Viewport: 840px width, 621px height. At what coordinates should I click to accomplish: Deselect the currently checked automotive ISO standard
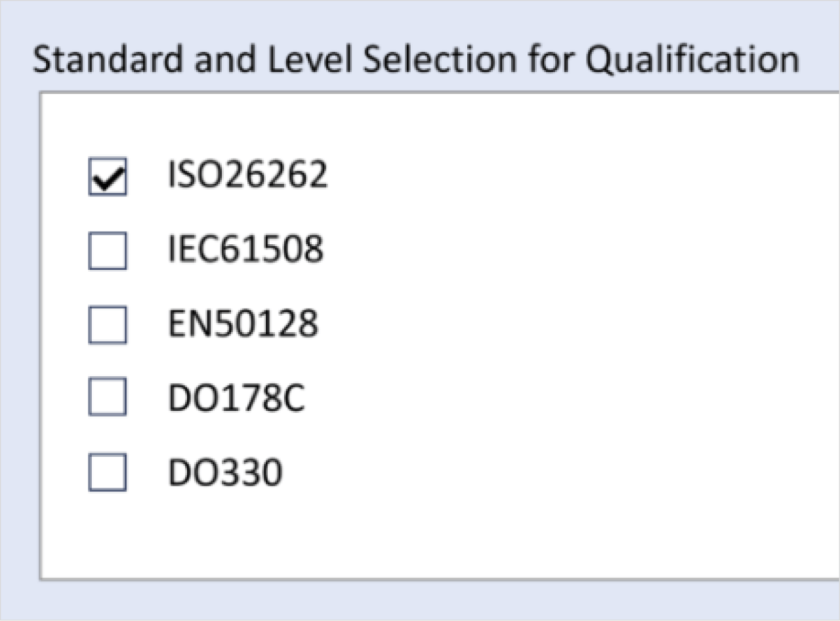click(x=108, y=177)
